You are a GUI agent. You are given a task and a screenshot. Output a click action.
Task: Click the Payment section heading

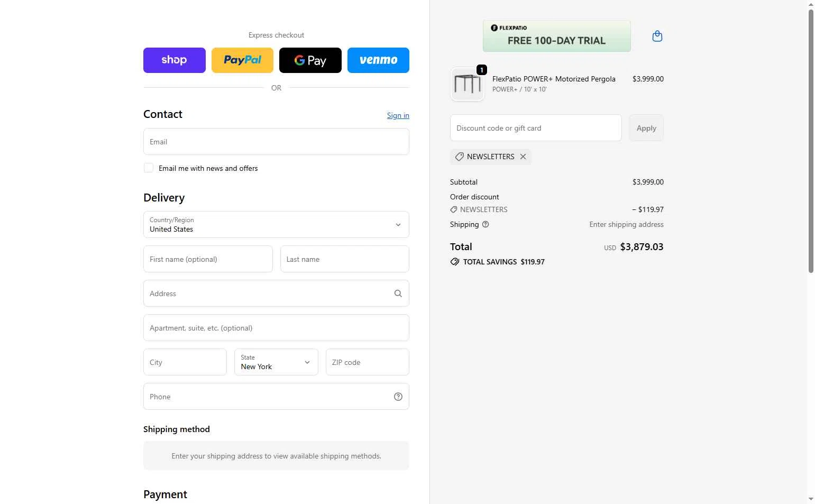tap(165, 494)
